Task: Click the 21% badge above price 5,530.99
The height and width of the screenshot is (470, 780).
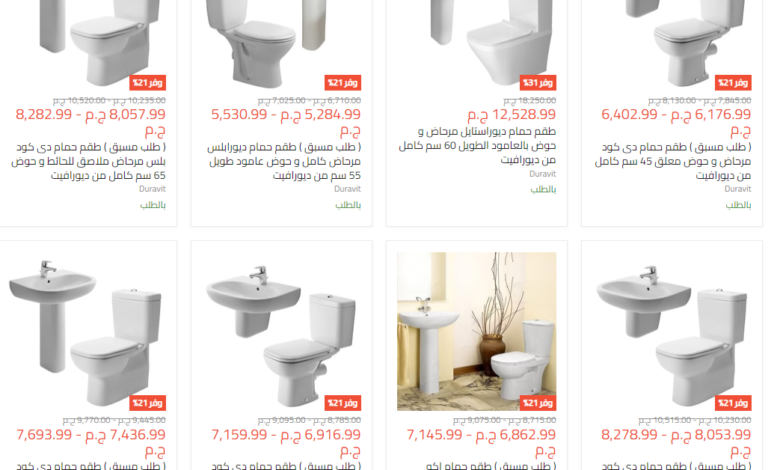Action: 343,83
